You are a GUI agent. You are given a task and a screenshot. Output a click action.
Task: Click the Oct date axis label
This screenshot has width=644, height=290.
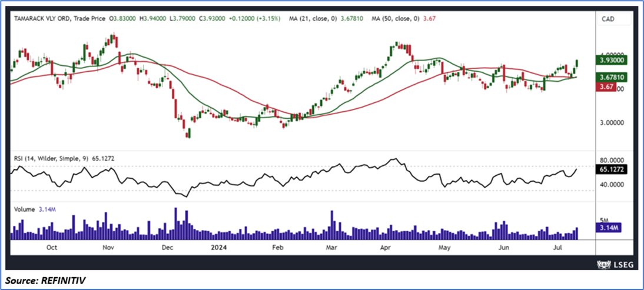coord(51,248)
